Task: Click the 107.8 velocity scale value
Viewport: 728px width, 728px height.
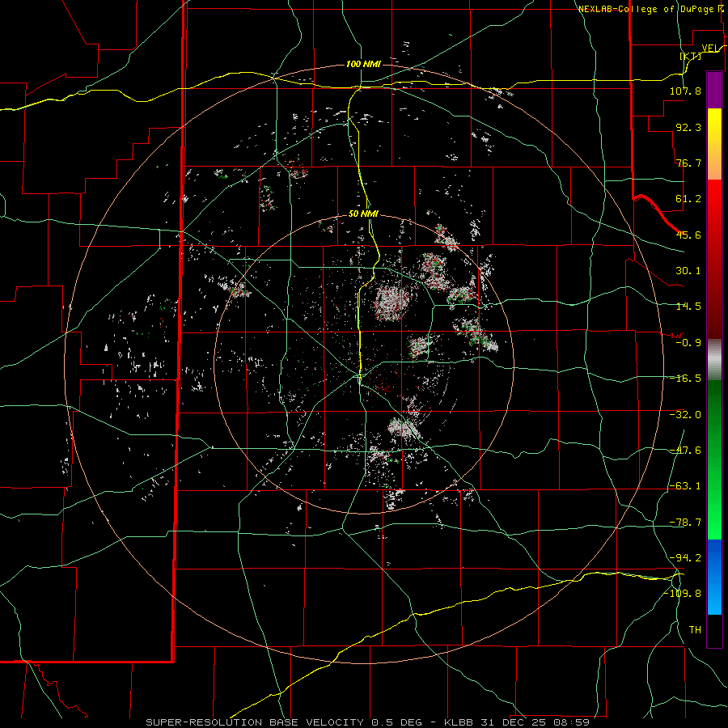Action: point(685,91)
